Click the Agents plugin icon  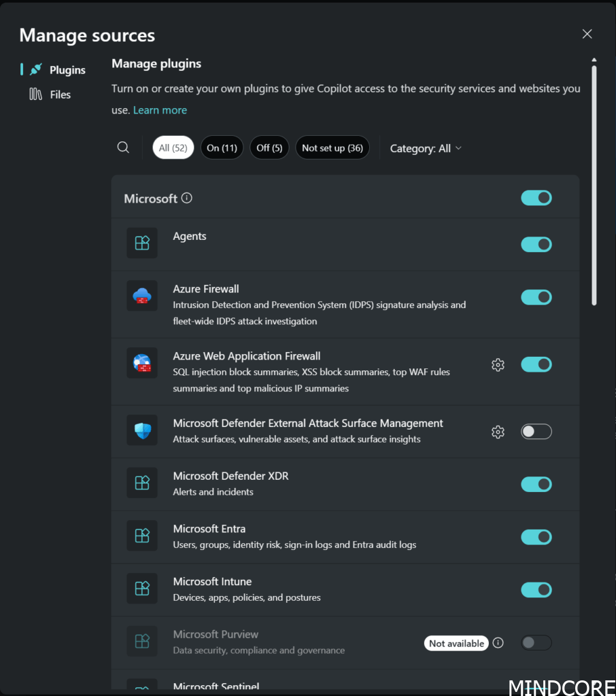tap(142, 243)
